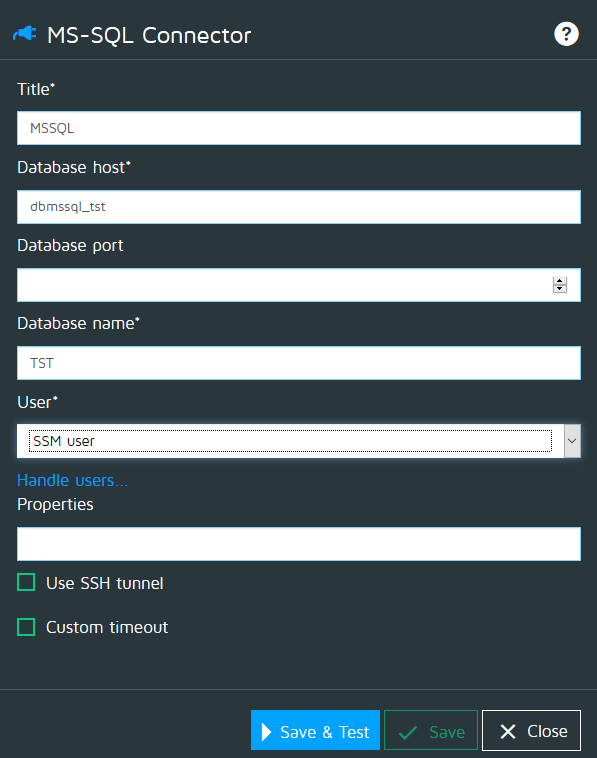This screenshot has height=758, width=597.
Task: Select the SSM user combo box field
Action: pyautogui.click(x=291, y=441)
